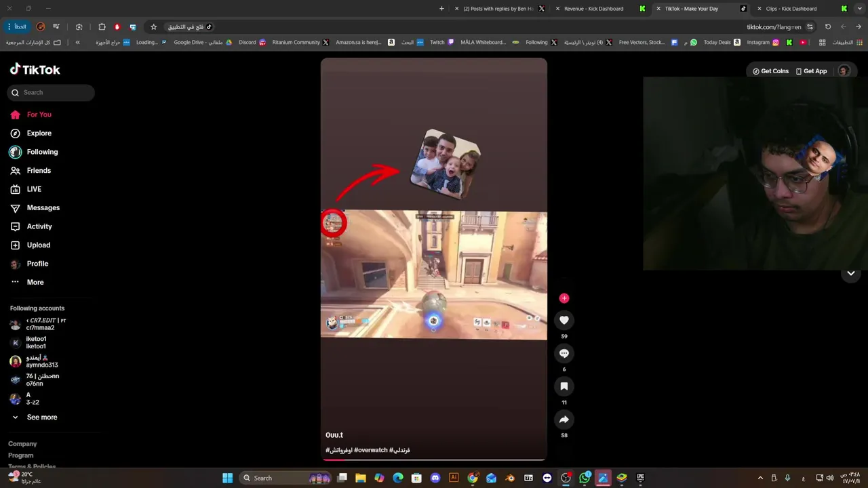Open a new browser tab with plus
Viewport: 868px width, 488px height.
pyautogui.click(x=441, y=9)
